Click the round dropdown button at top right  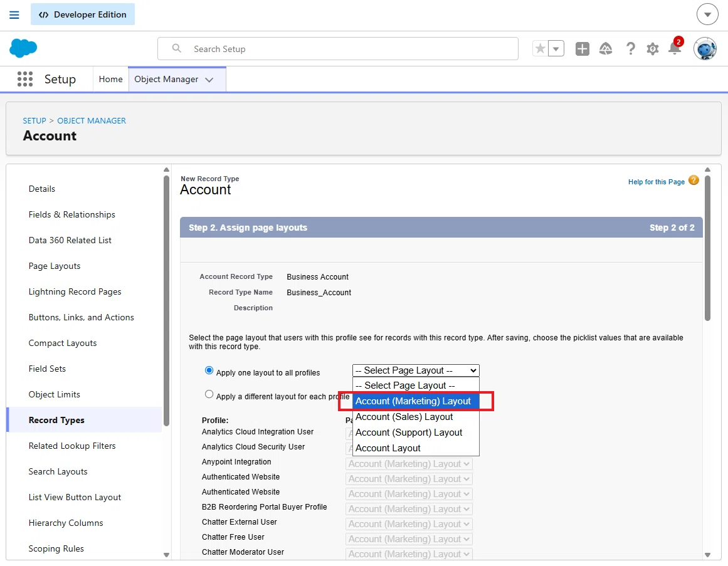pyautogui.click(x=707, y=15)
